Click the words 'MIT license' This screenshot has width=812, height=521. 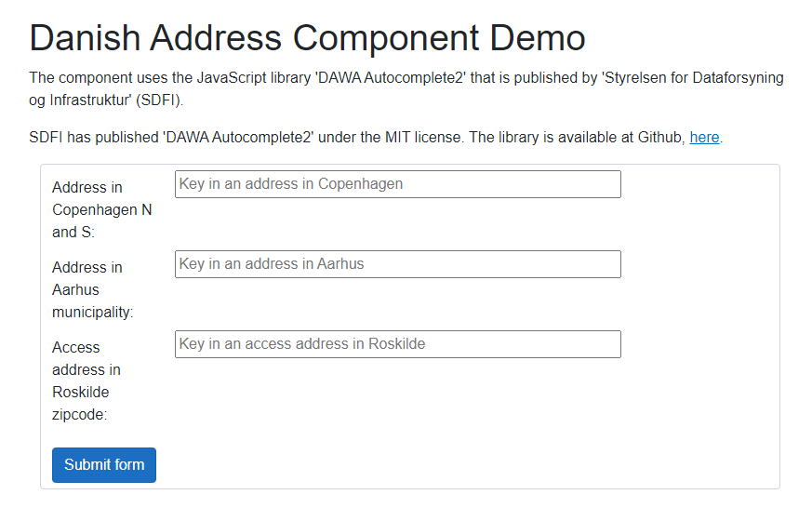pyautogui.click(x=423, y=138)
